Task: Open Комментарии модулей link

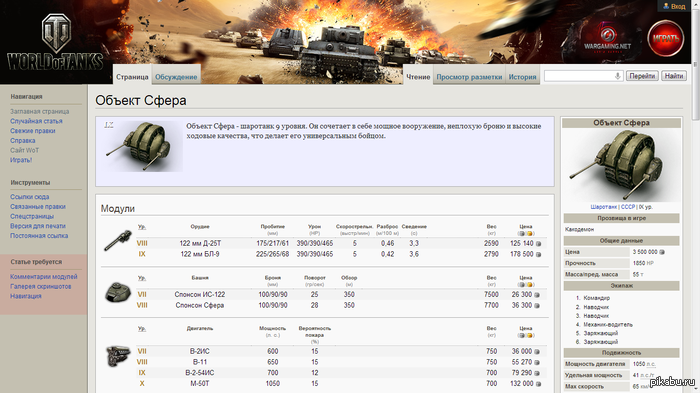Action: pos(44,277)
